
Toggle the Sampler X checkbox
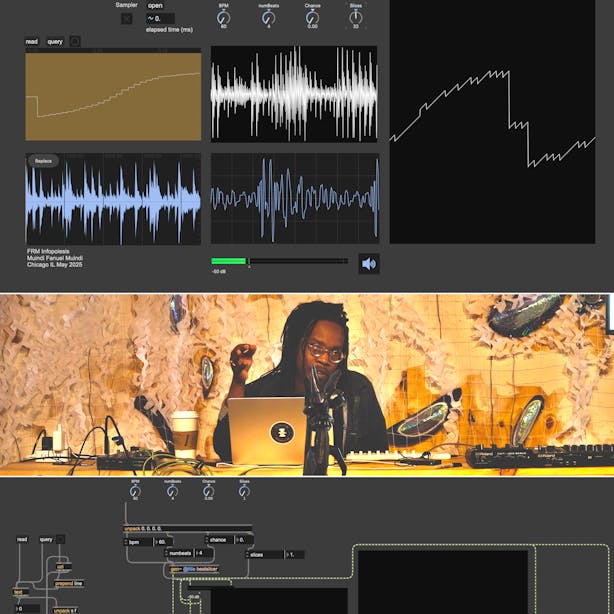click(127, 19)
